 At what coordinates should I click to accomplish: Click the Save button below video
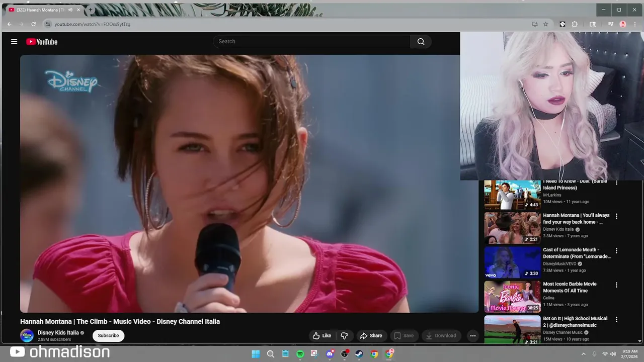pos(404,336)
